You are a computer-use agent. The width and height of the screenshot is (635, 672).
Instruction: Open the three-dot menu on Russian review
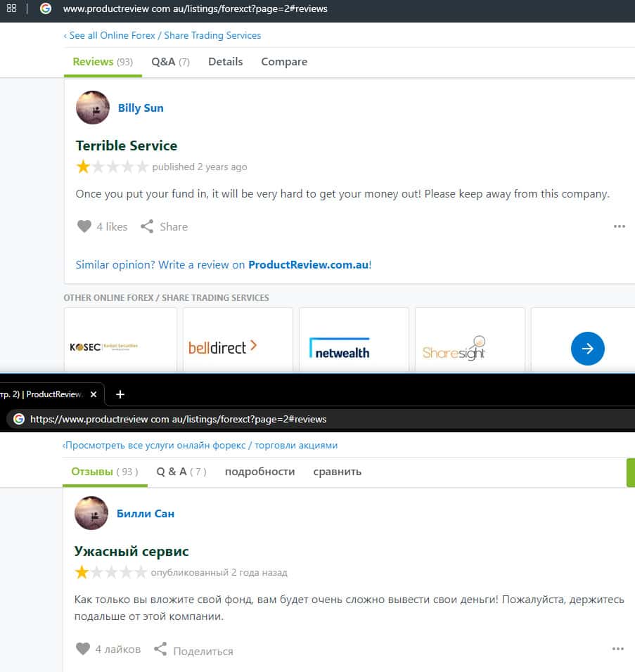click(x=618, y=649)
